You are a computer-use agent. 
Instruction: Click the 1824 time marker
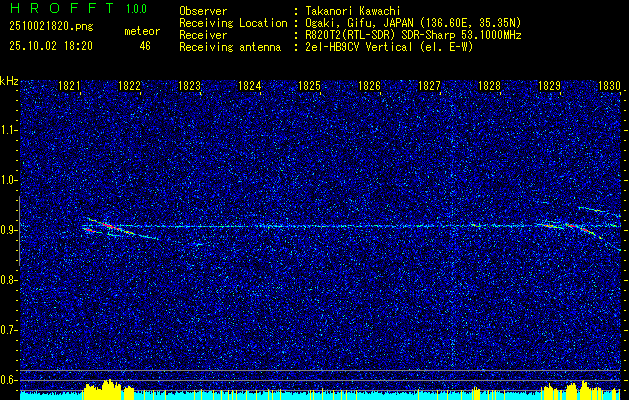point(250,86)
